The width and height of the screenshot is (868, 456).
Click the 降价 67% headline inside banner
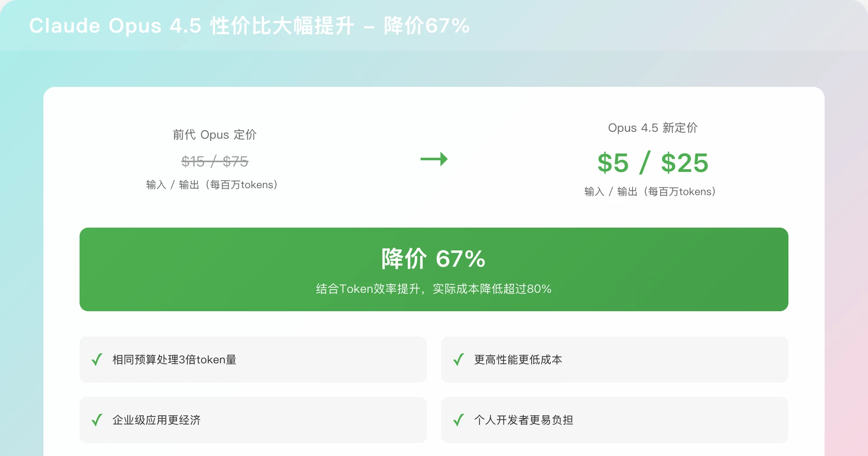[433, 258]
